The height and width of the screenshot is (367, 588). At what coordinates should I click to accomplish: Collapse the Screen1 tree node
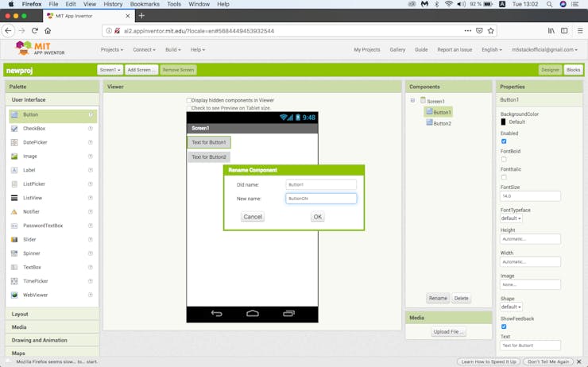tap(412, 100)
